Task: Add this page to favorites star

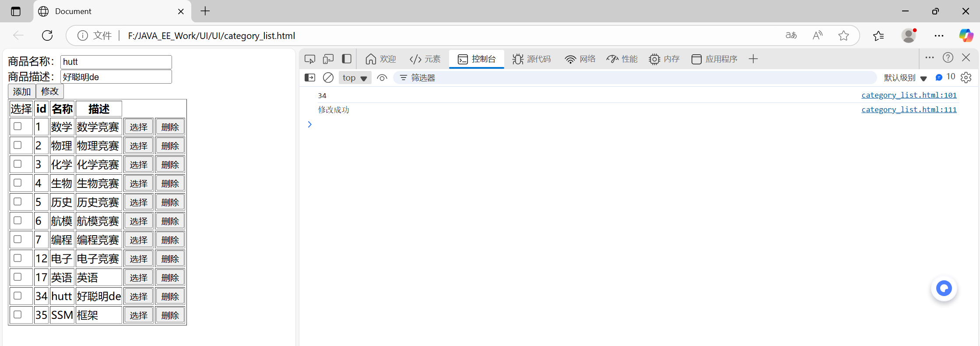Action: 844,35
